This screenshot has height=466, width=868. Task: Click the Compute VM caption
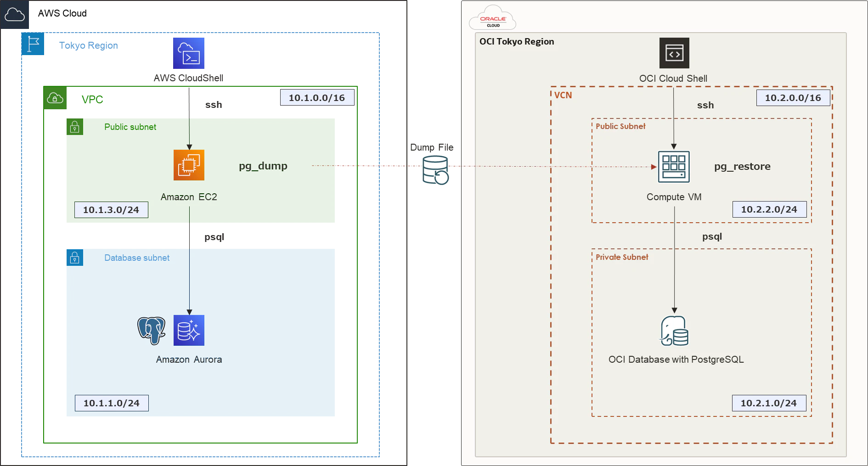[x=674, y=197]
